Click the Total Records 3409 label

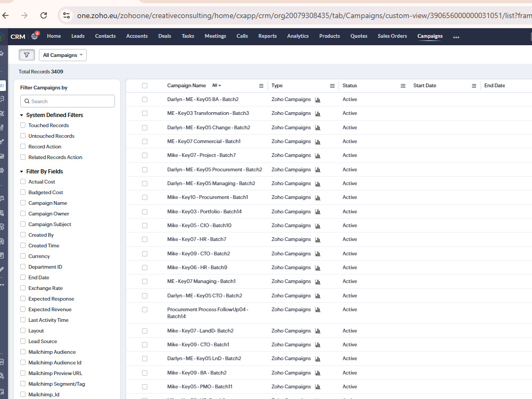coord(41,72)
